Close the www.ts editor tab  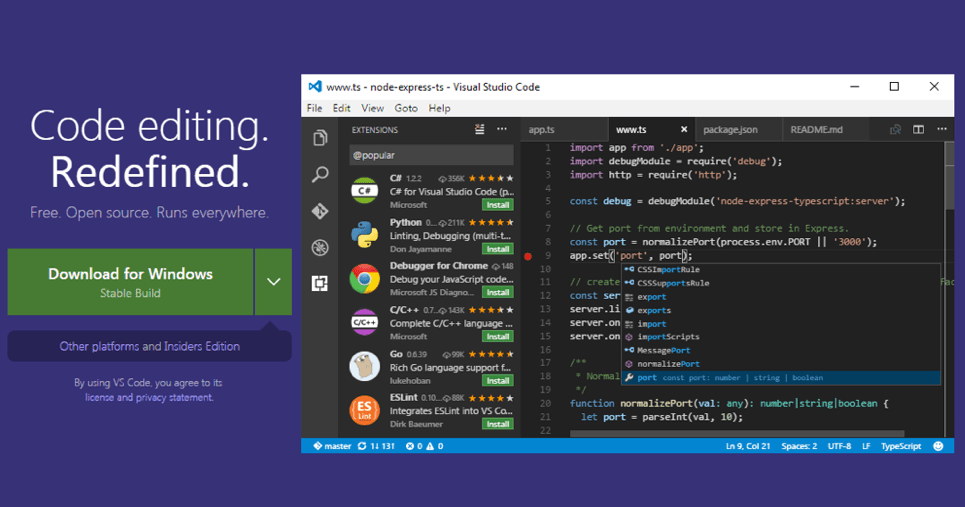click(x=684, y=129)
